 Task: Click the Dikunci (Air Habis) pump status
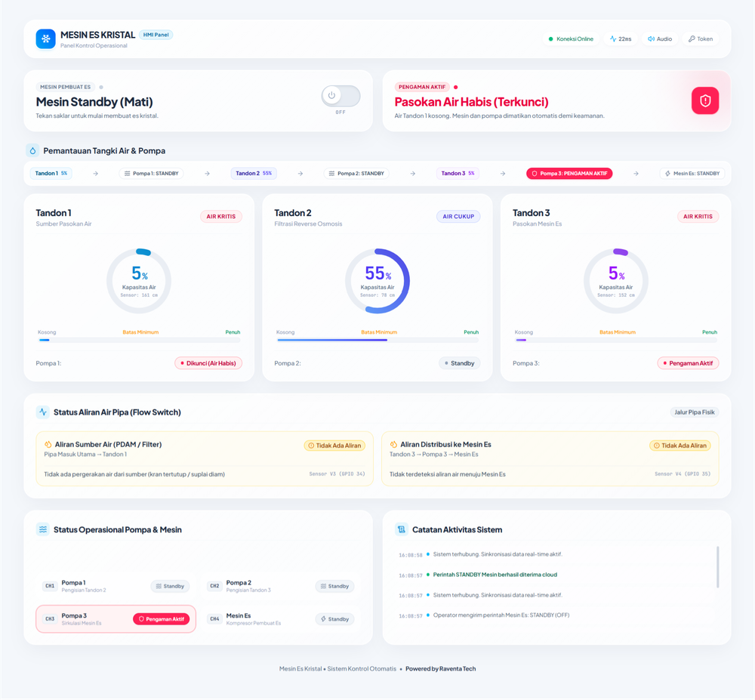pyautogui.click(x=208, y=363)
